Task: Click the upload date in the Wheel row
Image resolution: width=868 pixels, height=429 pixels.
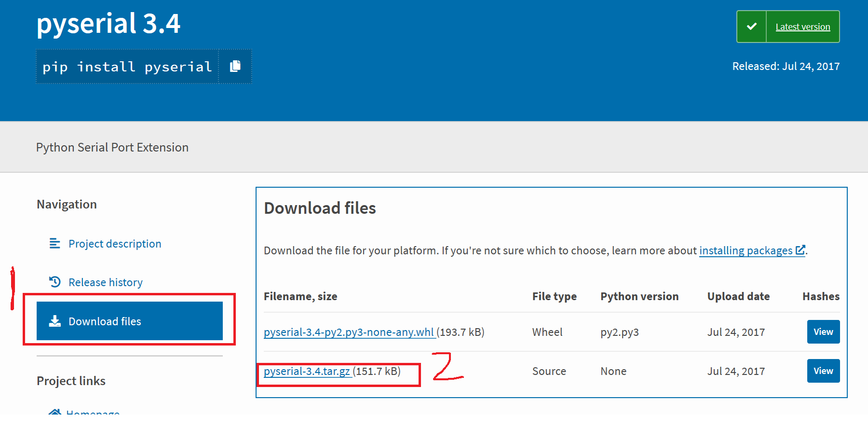Action: [736, 332]
